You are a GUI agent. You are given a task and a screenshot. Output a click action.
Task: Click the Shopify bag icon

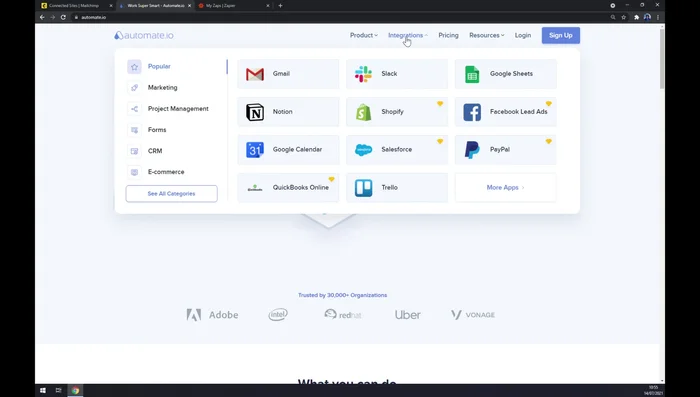(363, 112)
